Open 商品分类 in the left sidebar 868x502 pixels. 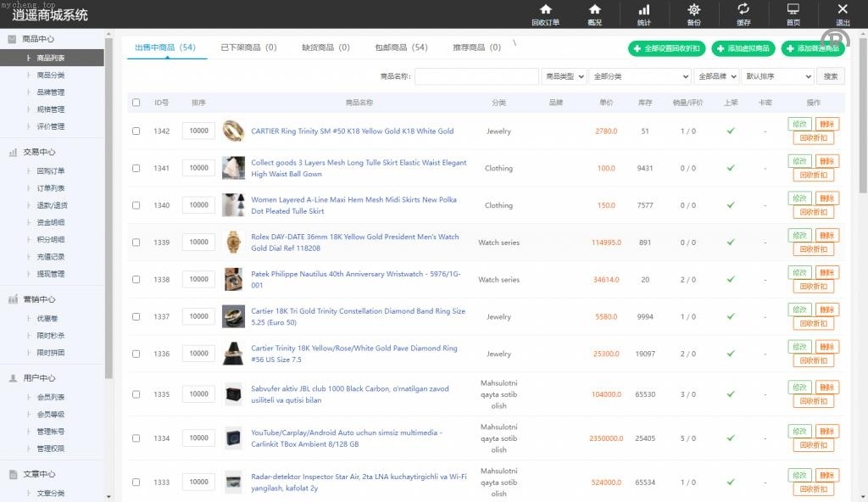pos(51,75)
